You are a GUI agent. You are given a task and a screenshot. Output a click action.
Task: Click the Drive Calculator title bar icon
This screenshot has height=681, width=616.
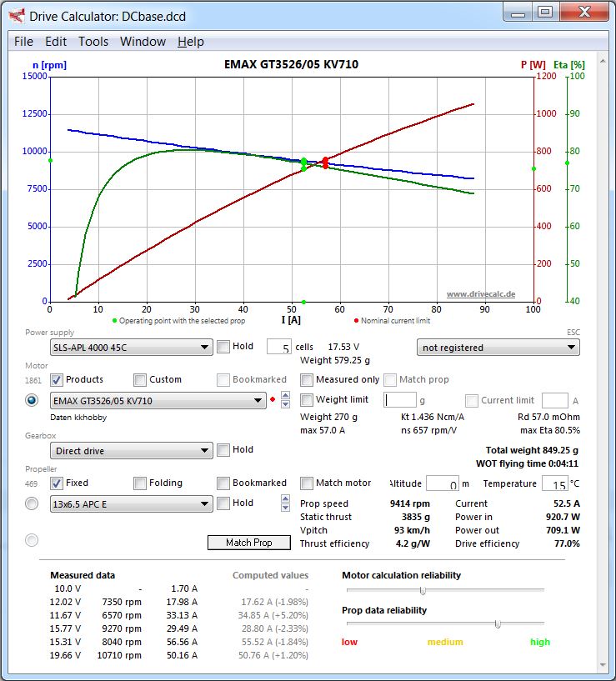coord(17,14)
